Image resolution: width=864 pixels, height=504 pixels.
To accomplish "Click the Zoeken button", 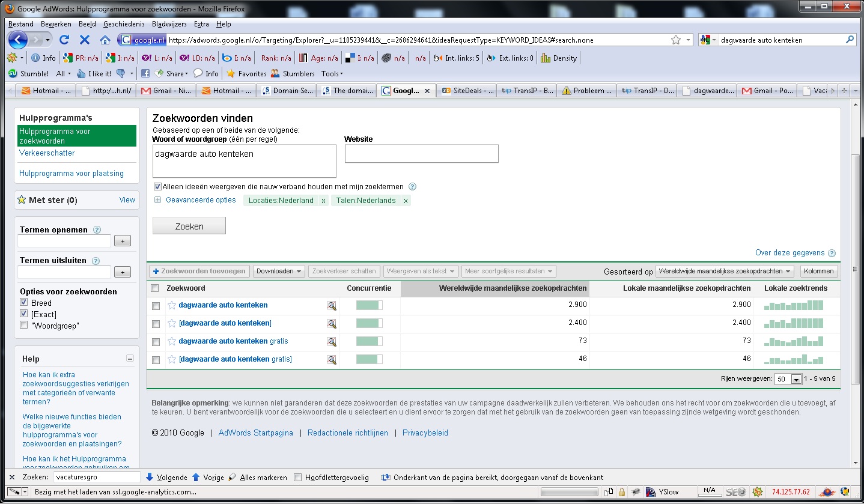I will click(x=189, y=226).
